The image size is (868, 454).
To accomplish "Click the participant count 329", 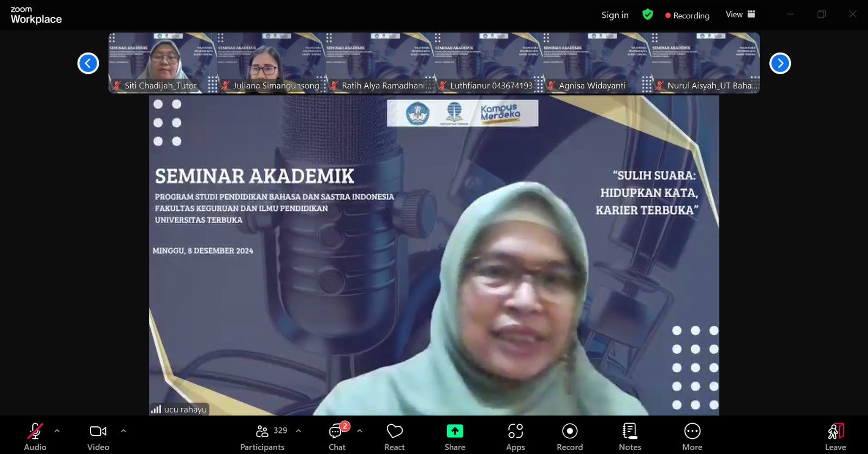I will pyautogui.click(x=280, y=431).
